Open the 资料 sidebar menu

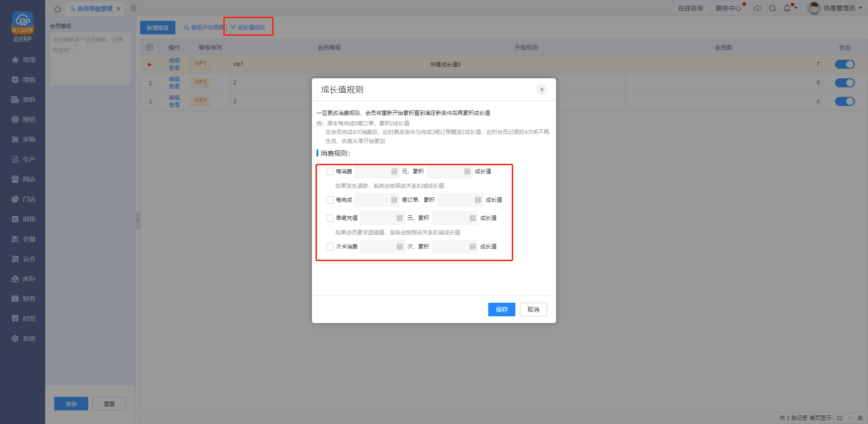pyautogui.click(x=23, y=100)
